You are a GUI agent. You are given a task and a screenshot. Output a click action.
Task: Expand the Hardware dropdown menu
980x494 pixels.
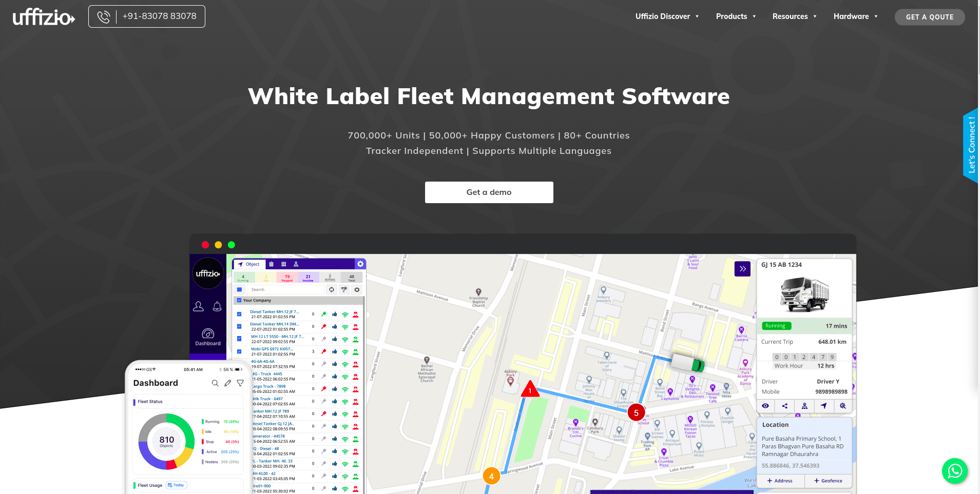tap(855, 16)
